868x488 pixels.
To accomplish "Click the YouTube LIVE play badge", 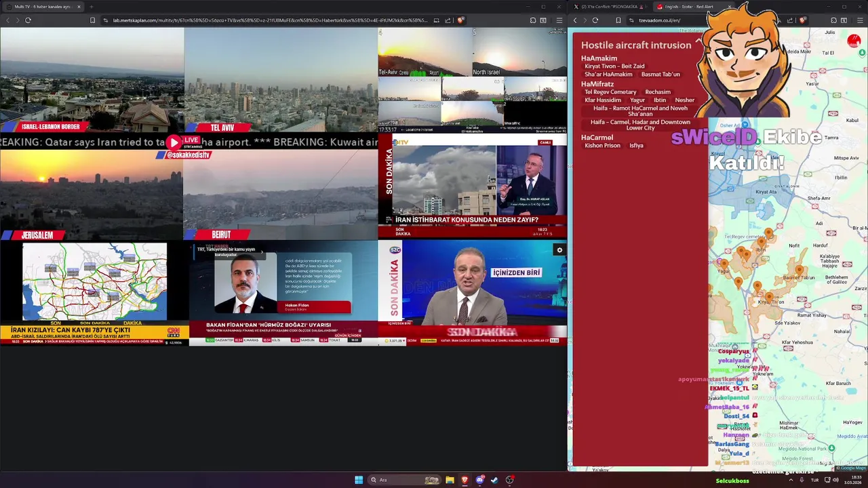I will (x=174, y=142).
